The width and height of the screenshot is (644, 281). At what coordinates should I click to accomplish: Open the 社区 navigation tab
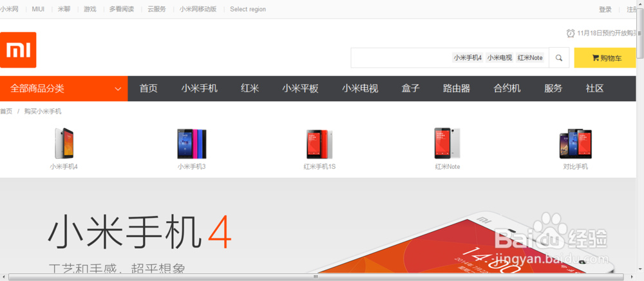pyautogui.click(x=594, y=88)
